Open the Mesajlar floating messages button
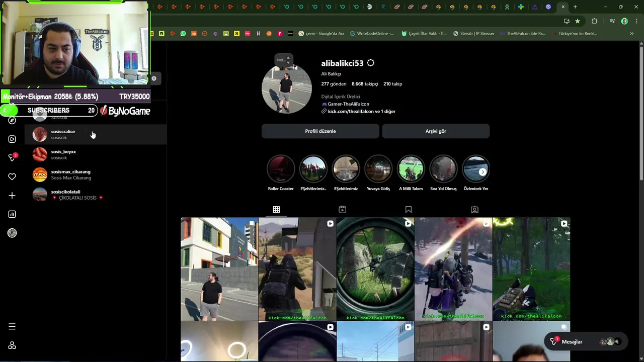This screenshot has height=362, width=644. pos(586,342)
